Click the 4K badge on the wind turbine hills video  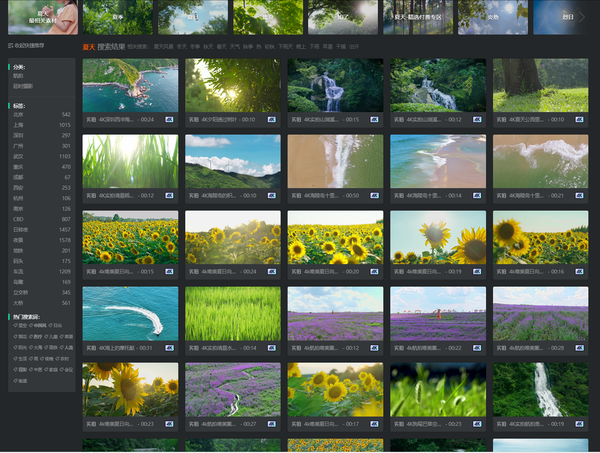272,196
